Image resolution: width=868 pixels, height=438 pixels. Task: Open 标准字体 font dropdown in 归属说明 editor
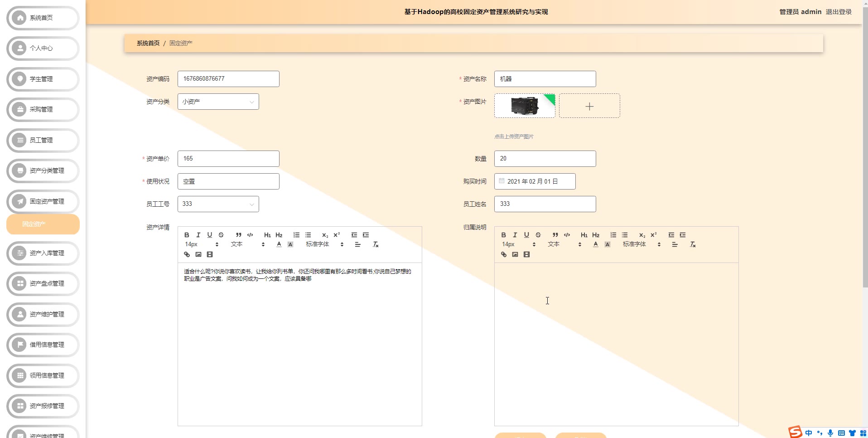pos(641,244)
